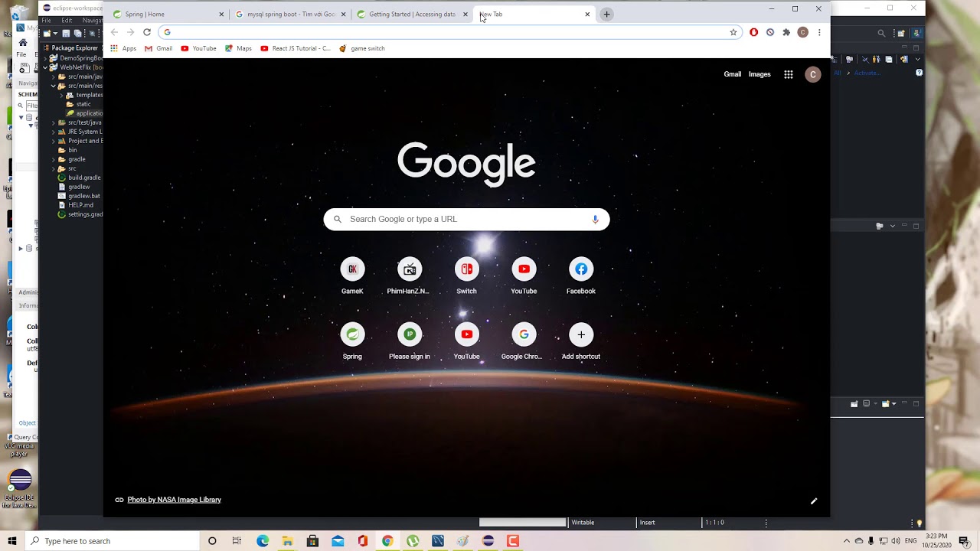The image size is (980, 551).
Task: Open the GameK shortcut tile
Action: click(352, 276)
